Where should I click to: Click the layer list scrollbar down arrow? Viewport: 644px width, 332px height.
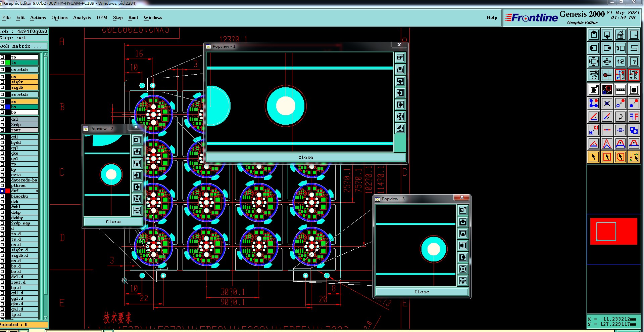[46, 318]
